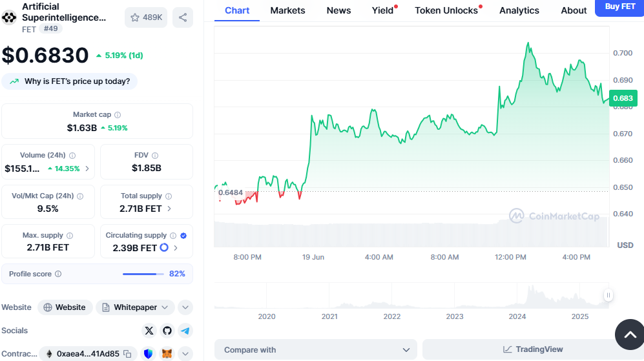Switch to the Chart tab
The width and height of the screenshot is (644, 361).
pyautogui.click(x=237, y=10)
